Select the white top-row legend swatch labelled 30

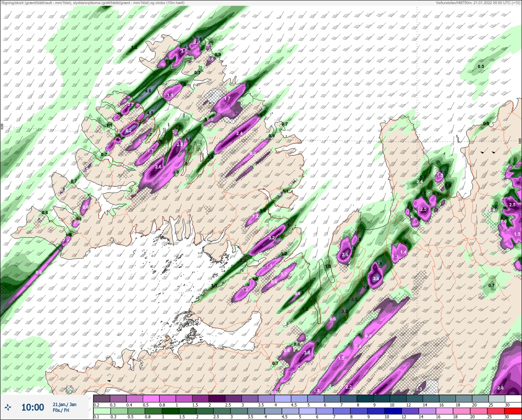513,398
